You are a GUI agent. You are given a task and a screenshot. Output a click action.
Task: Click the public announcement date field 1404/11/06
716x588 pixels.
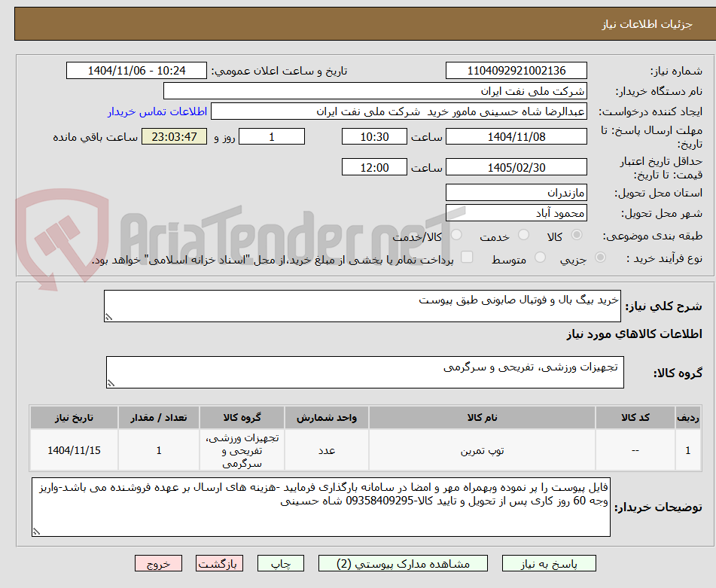(x=136, y=71)
